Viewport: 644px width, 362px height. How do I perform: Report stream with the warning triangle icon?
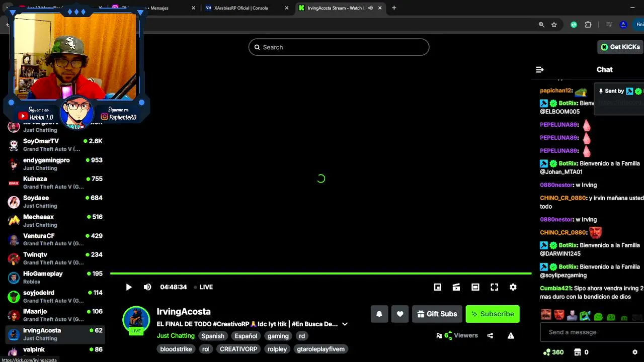pos(511,336)
